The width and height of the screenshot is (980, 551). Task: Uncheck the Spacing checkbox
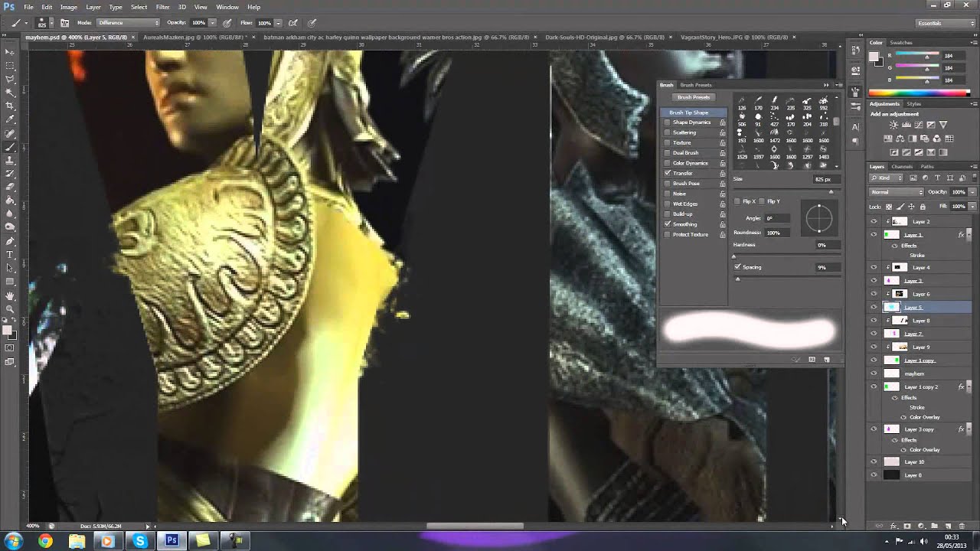pyautogui.click(x=737, y=267)
